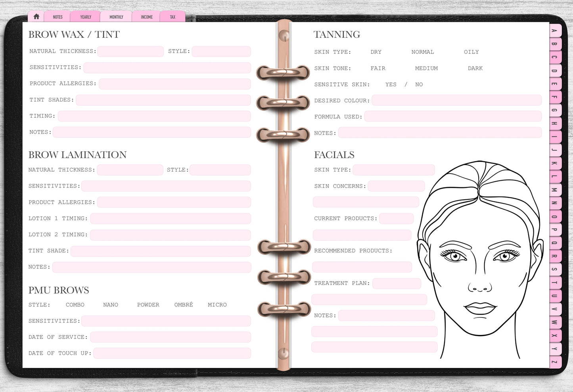Screen dimensions: 573x392
Task: Select the letter M index tab
Action: click(554, 190)
